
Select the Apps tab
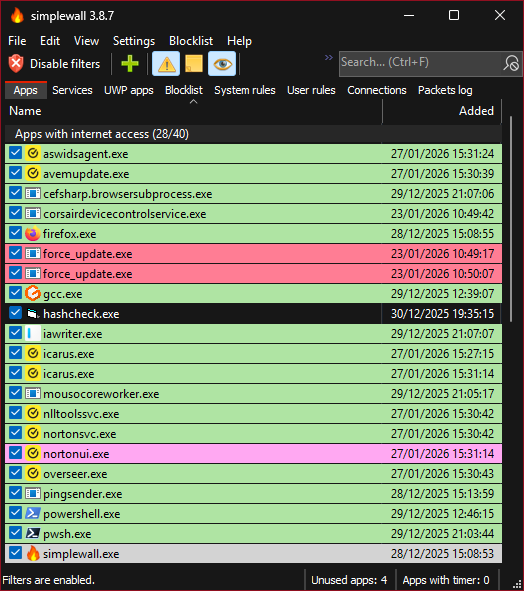26,90
